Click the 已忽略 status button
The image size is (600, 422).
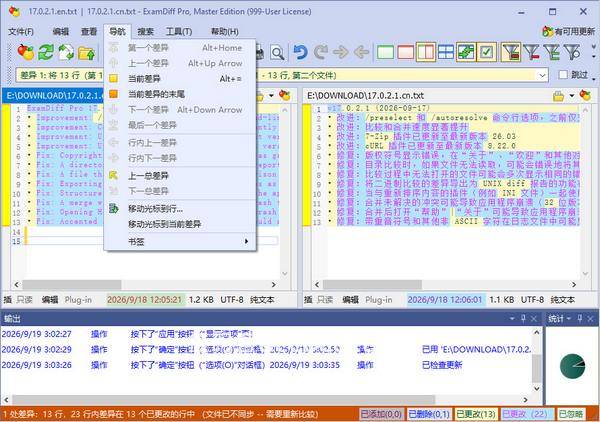tap(571, 414)
